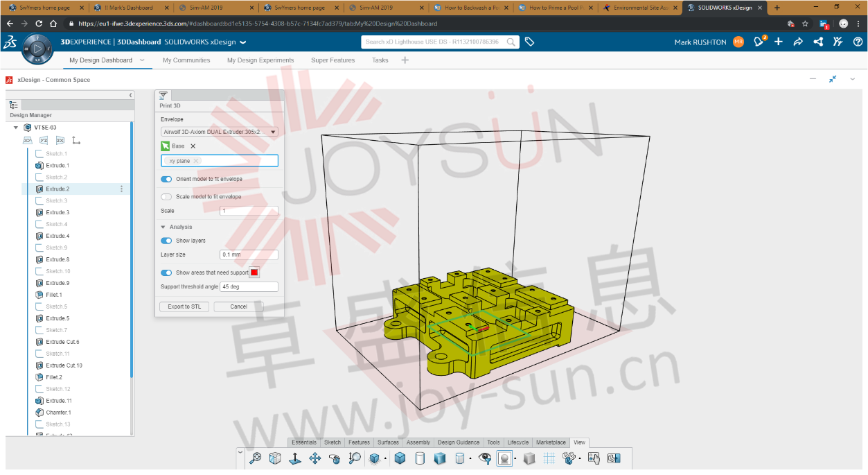
Task: Click the Cancel button in Print 3D
Action: 238,306
